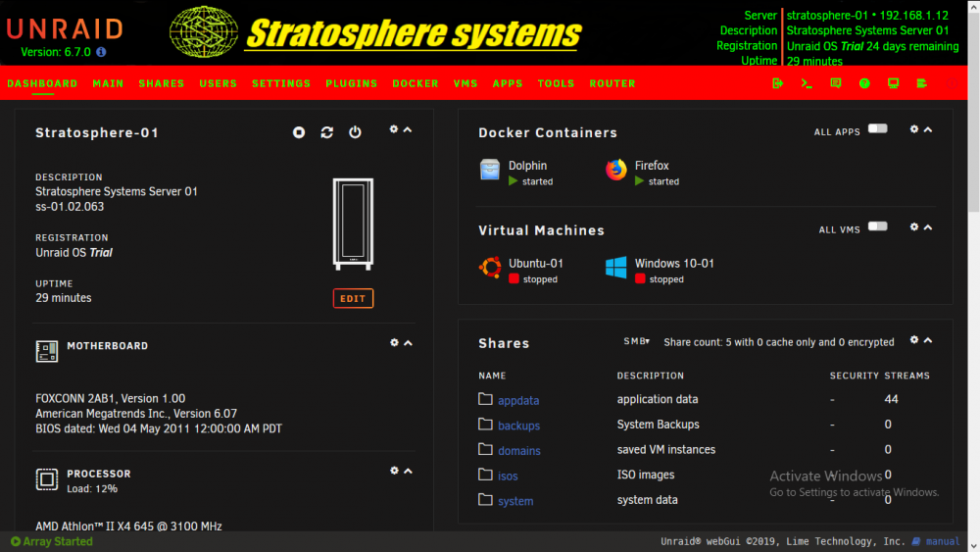Stop the array with the stop icon
This screenshot has height=552, width=980.
point(299,132)
